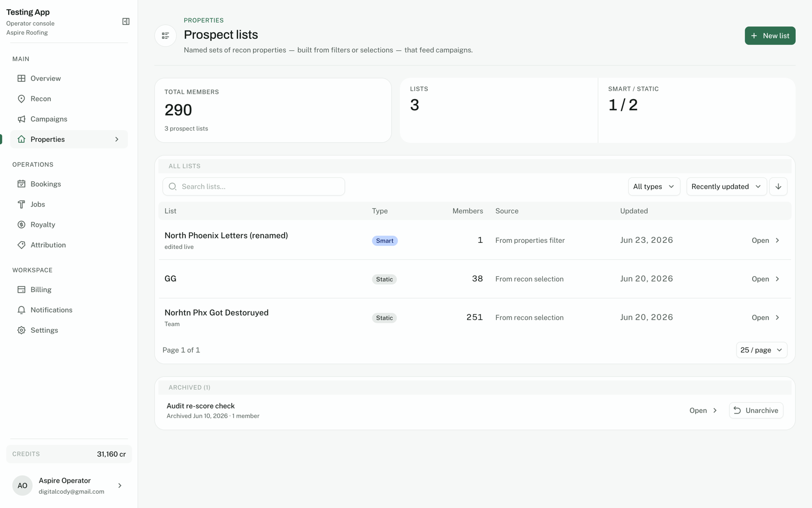Image resolution: width=812 pixels, height=508 pixels.
Task: Go to Notifications in sidebar
Action: (69, 310)
